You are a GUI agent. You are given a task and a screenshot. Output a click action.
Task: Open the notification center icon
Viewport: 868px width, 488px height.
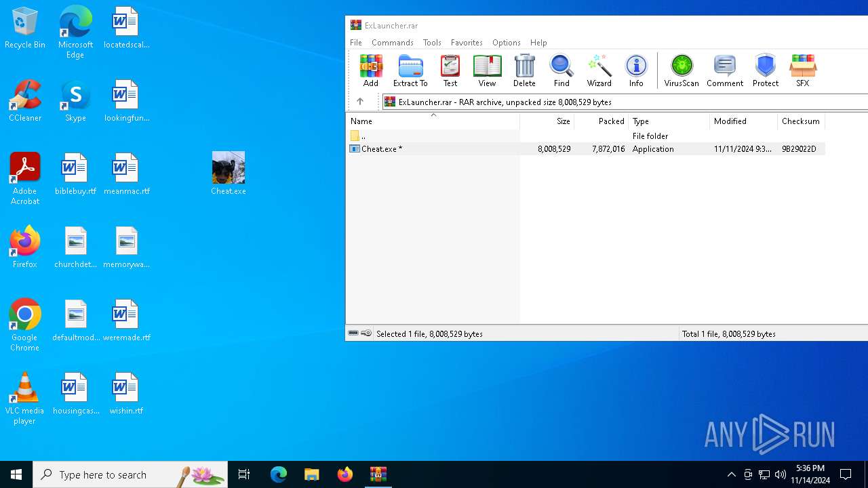[846, 474]
